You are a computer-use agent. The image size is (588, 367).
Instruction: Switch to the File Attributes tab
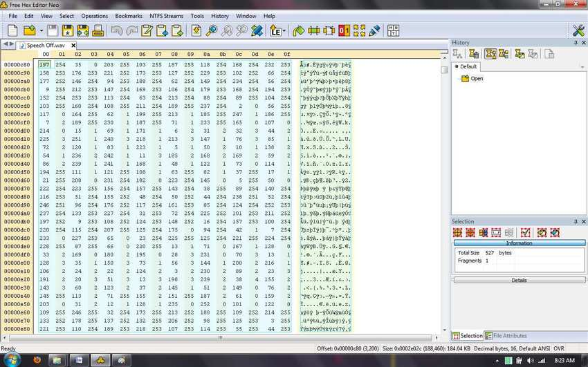[510, 336]
